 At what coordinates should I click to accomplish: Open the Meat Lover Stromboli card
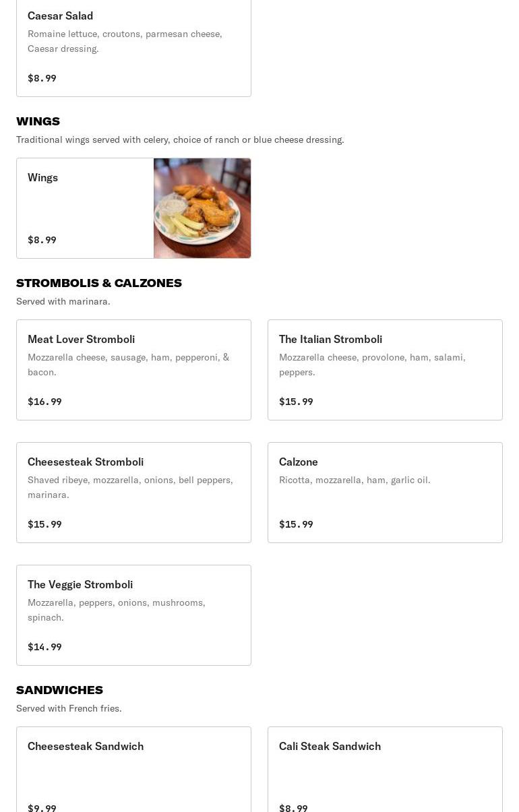point(133,369)
